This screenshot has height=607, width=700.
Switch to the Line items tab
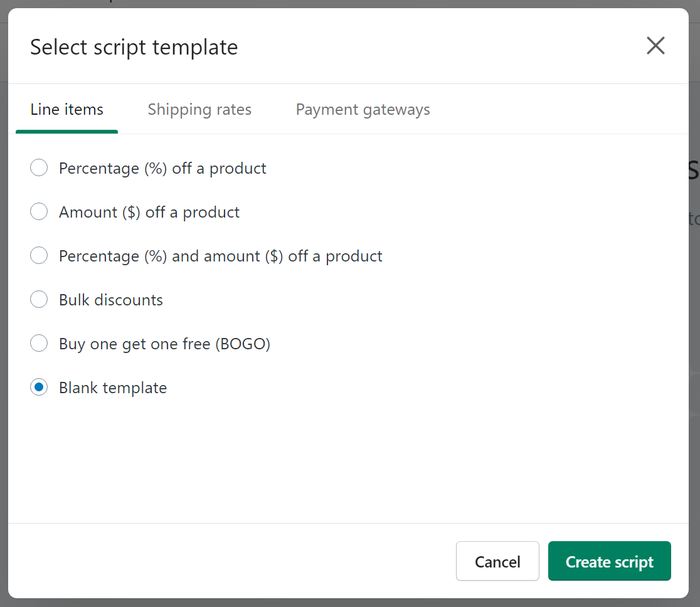[x=66, y=110]
